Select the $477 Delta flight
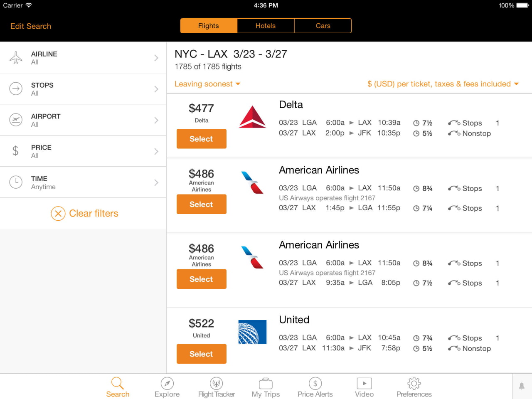The width and height of the screenshot is (532, 399). [201, 138]
